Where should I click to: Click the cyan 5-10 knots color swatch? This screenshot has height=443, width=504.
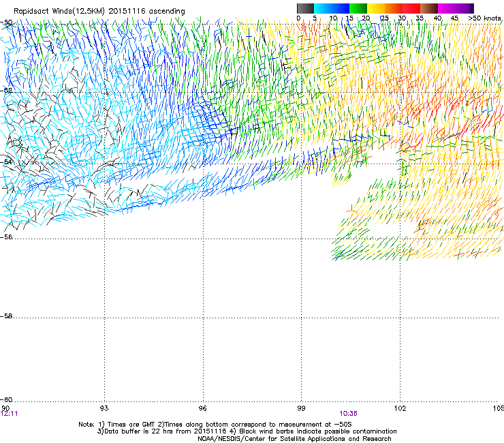(323, 8)
